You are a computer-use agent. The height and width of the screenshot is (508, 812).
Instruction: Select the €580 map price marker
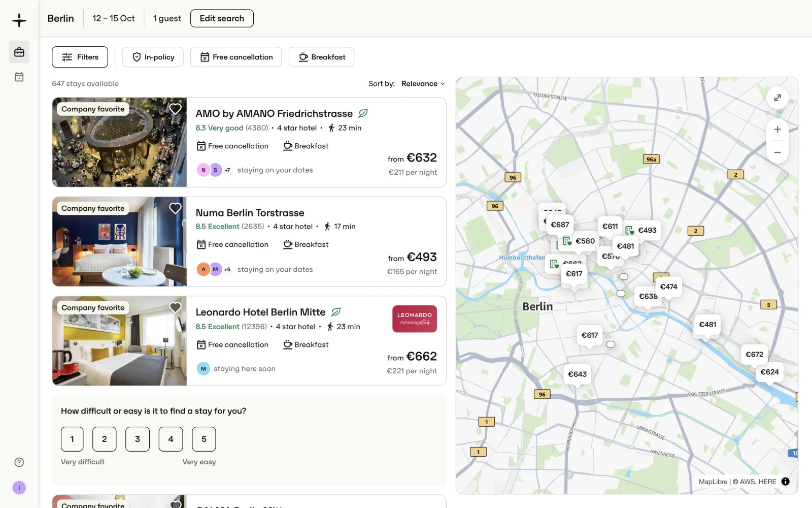coord(579,241)
